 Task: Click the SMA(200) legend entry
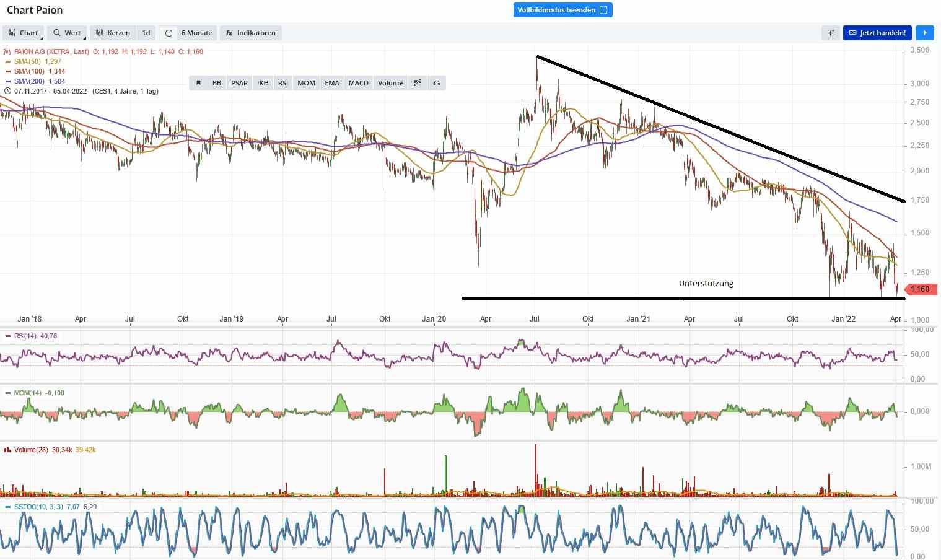point(40,81)
